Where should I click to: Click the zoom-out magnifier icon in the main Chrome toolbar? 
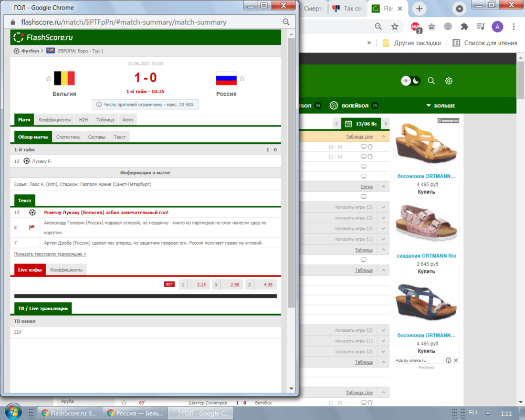[378, 26]
